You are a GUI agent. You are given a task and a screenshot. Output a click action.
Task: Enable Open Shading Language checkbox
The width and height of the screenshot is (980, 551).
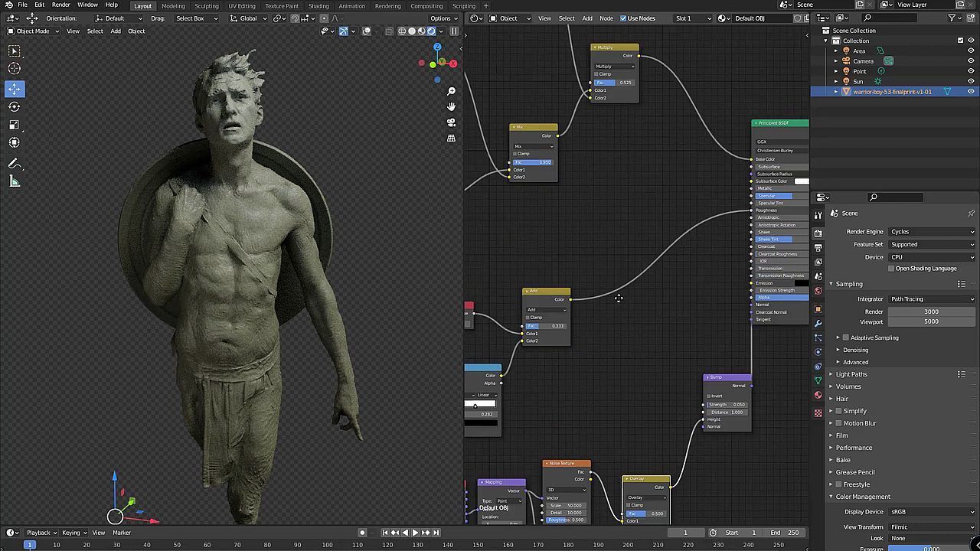coord(892,269)
